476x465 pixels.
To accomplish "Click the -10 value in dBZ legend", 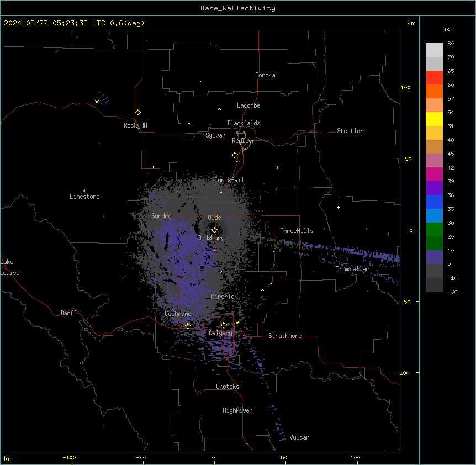I will (452, 278).
